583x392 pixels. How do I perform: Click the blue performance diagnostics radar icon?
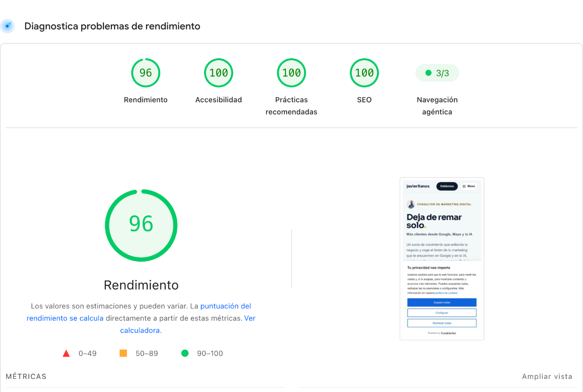coord(7,26)
